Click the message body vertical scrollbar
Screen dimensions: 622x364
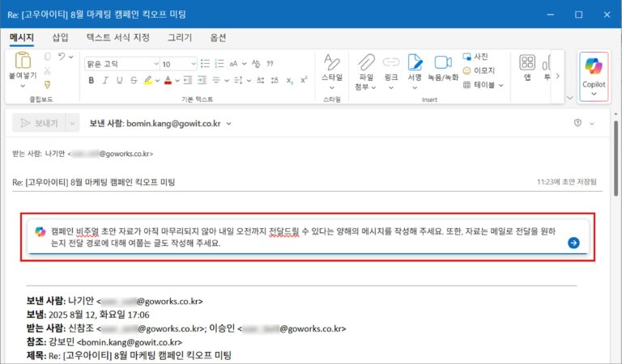tap(616, 159)
